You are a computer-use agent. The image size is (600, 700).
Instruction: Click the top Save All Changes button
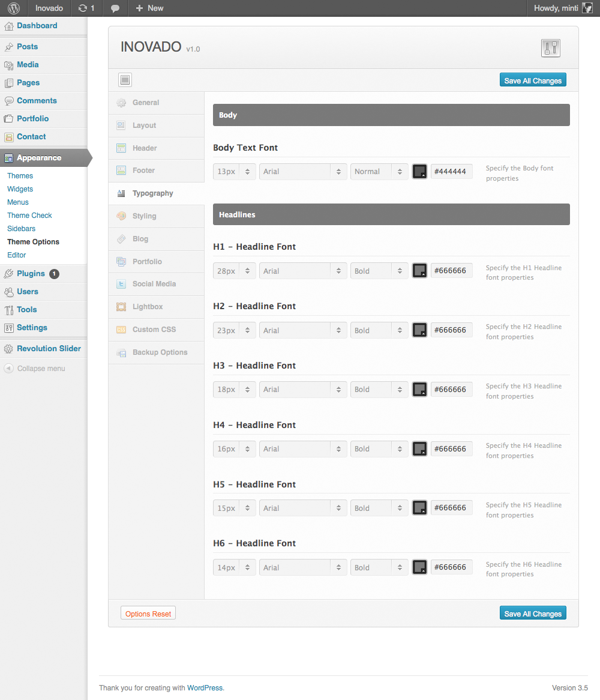coord(533,80)
